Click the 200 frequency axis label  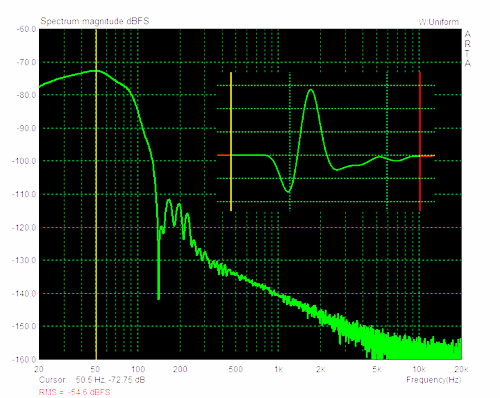(x=180, y=369)
